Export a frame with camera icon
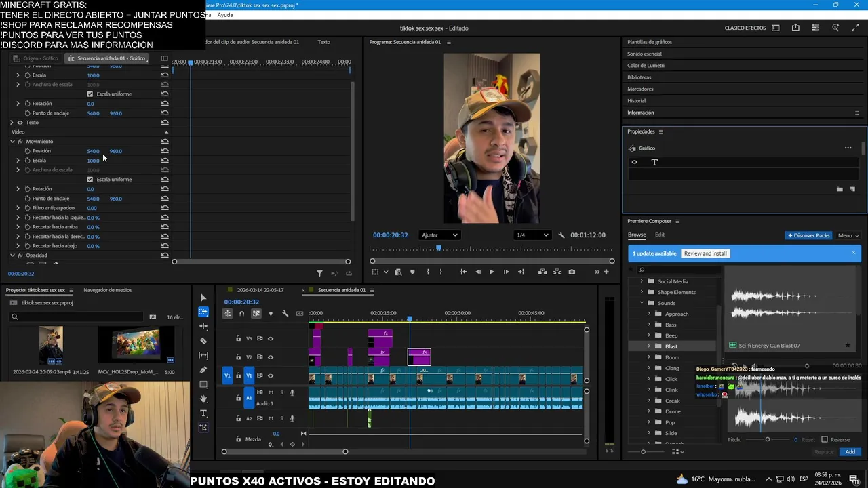This screenshot has height=488, width=868. point(572,272)
